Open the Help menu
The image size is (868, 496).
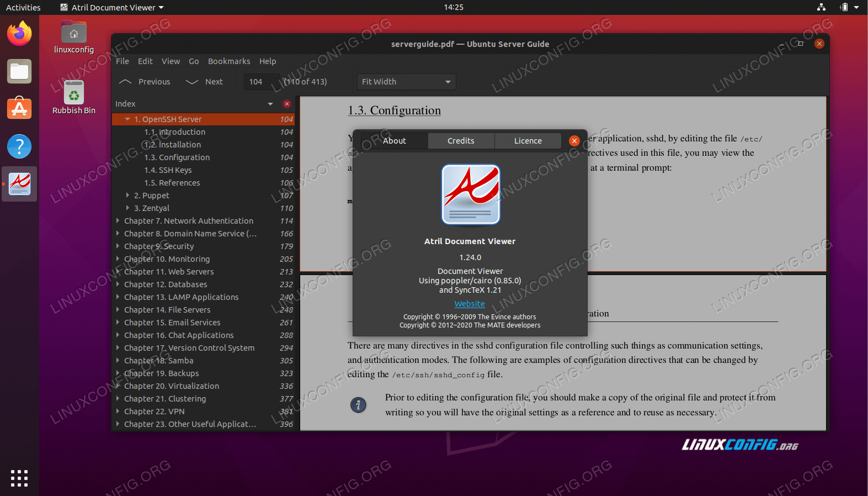pos(268,61)
